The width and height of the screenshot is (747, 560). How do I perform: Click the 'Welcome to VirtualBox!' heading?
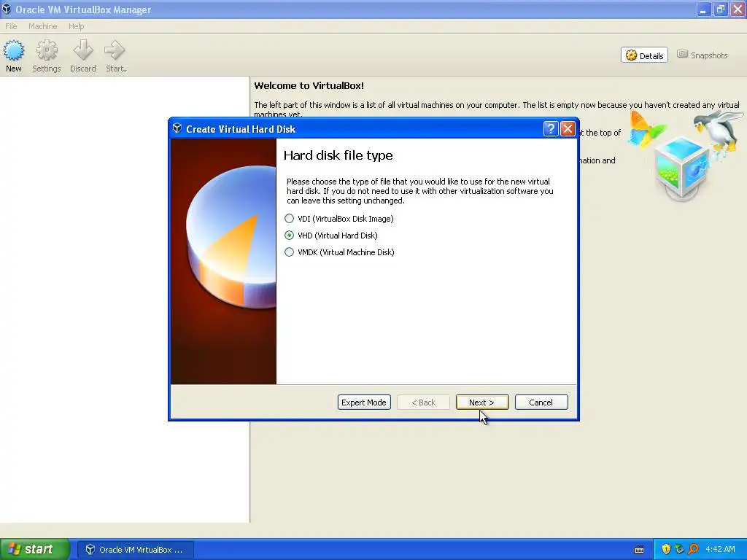(309, 86)
